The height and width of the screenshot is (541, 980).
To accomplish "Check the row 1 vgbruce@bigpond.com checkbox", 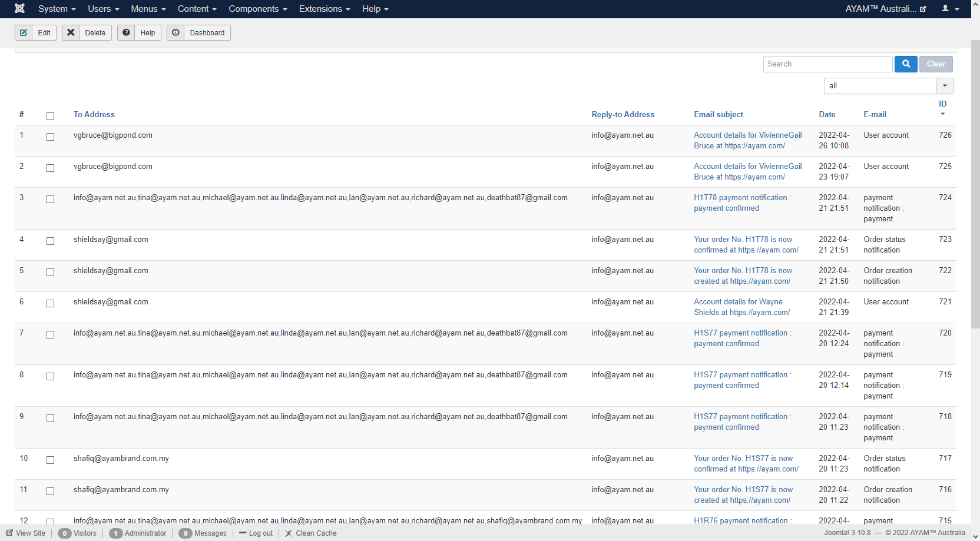I will point(50,137).
